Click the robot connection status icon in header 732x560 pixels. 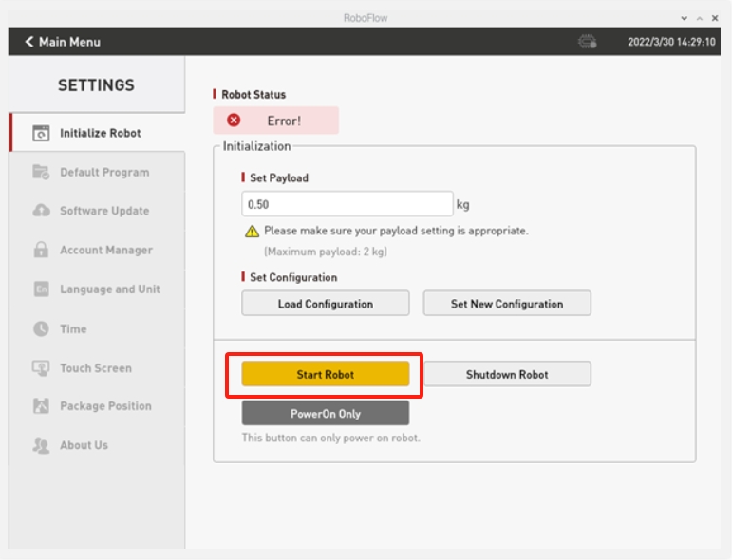(588, 42)
